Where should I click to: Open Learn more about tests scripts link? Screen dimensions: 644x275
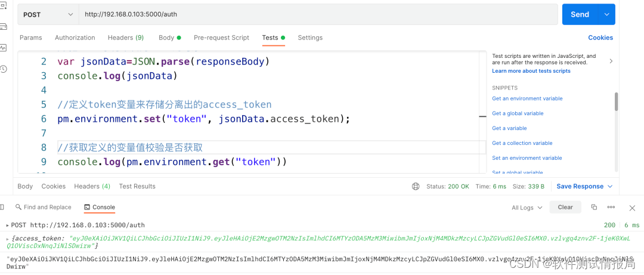(531, 71)
